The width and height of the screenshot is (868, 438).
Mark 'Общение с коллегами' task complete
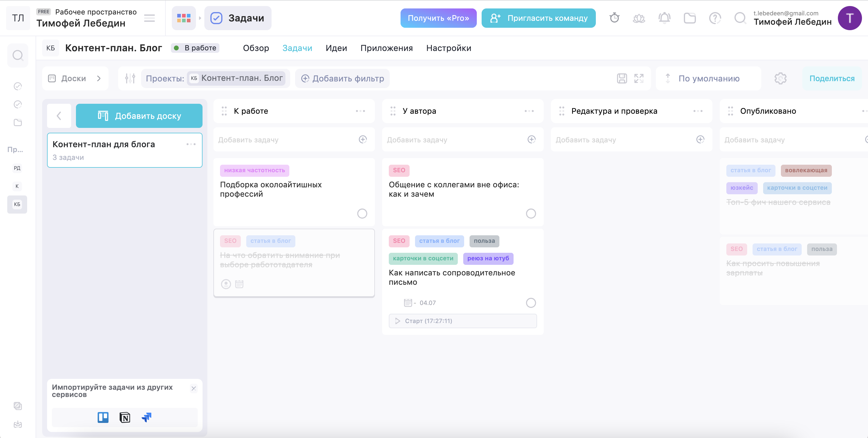(x=531, y=214)
